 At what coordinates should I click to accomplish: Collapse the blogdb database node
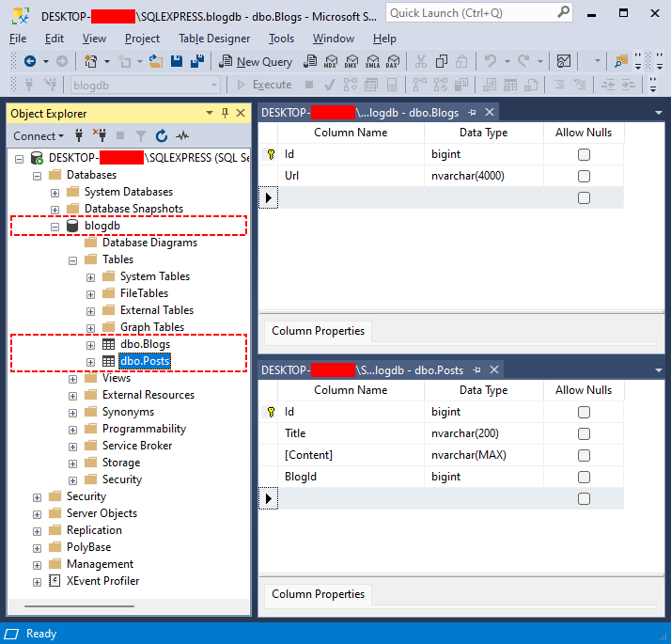pos(55,227)
